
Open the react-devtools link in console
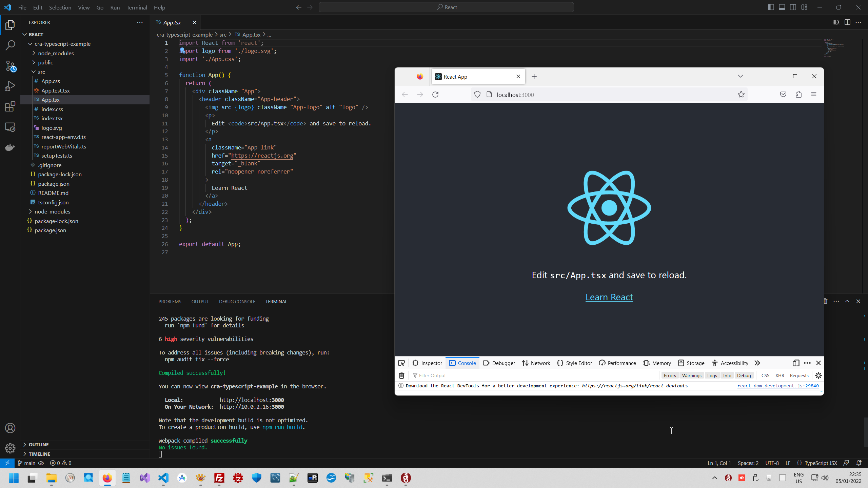(635, 386)
